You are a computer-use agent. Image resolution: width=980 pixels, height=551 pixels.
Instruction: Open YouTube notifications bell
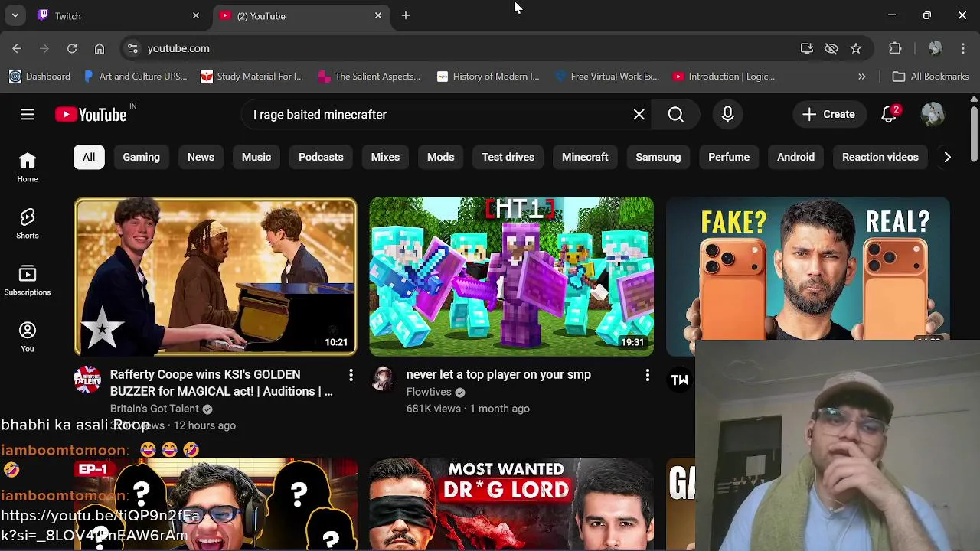890,115
